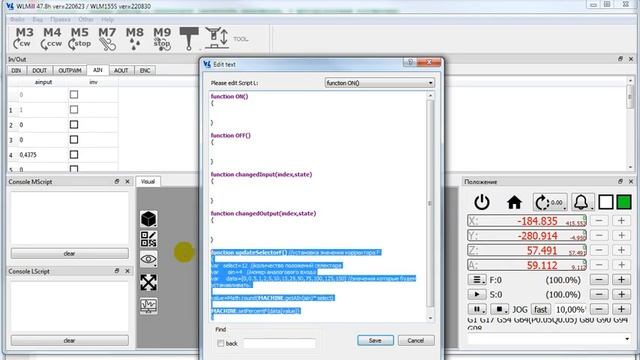Viewport: 640px width, 360px height.
Task: Stop the spindle with M5
Action: click(x=79, y=38)
